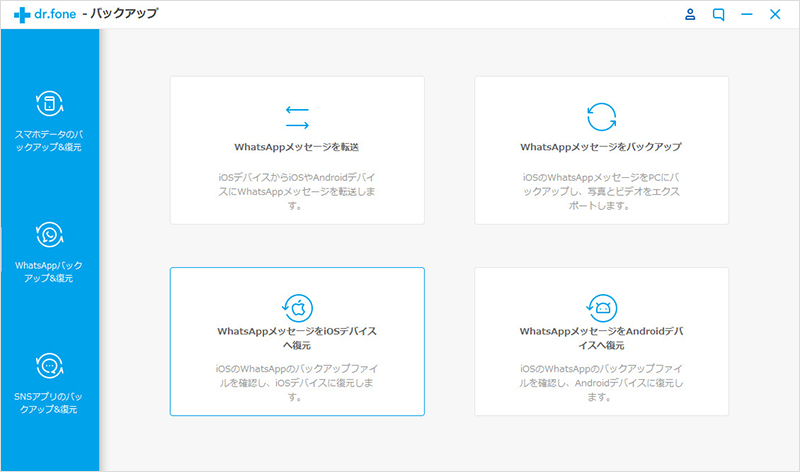800x472 pixels.
Task: Click the dr.fone plus logo icon
Action: pyautogui.click(x=22, y=15)
